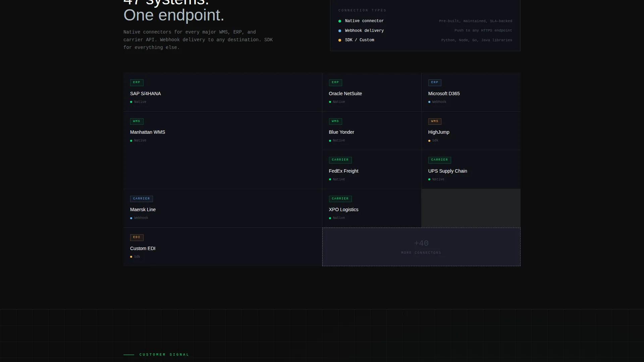Click WMS badge above HighJump

tap(435, 121)
